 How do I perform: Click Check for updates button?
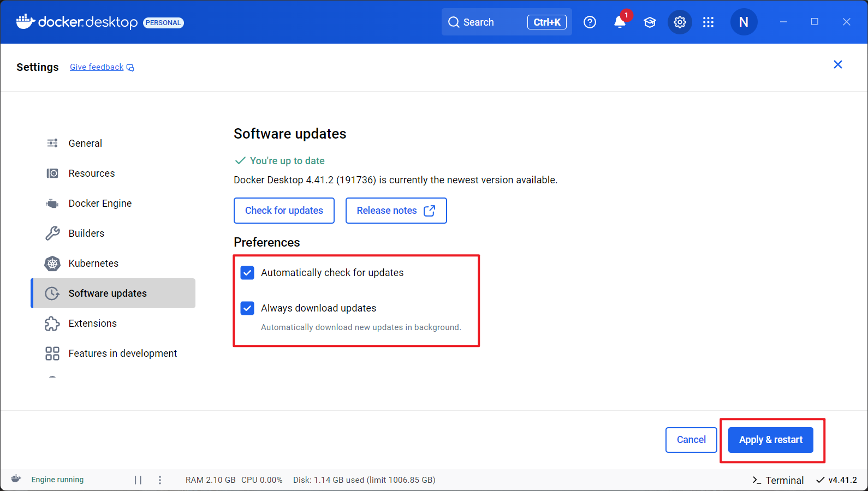[284, 211]
